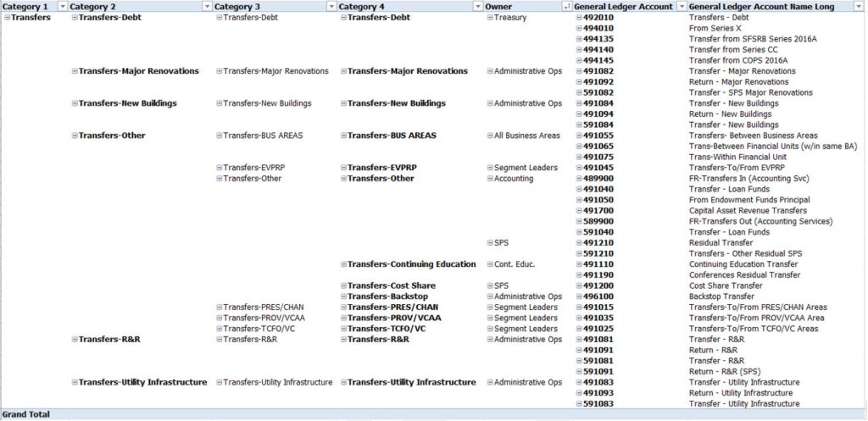Collapse Transfers-R&R group in Category 2

click(x=75, y=340)
